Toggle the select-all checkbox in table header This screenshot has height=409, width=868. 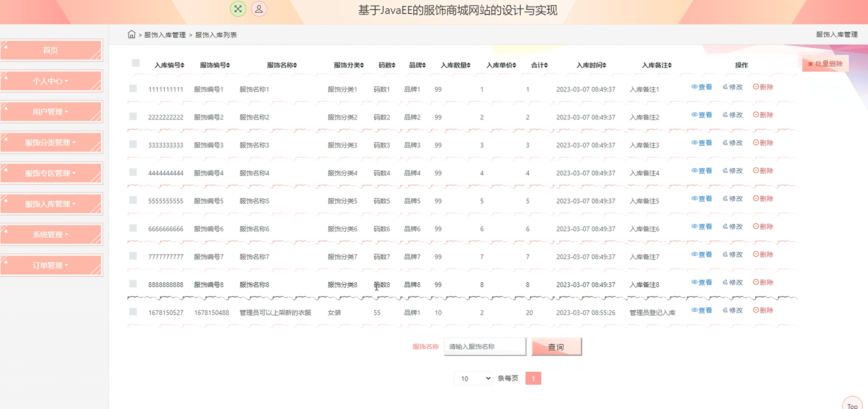click(x=136, y=63)
